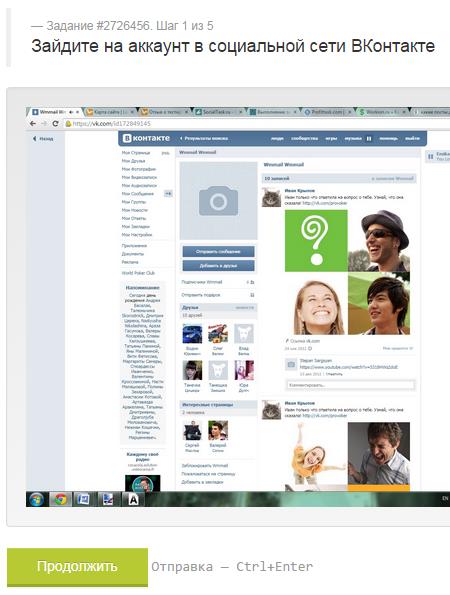Click the browser back arrow icon

point(33,124)
